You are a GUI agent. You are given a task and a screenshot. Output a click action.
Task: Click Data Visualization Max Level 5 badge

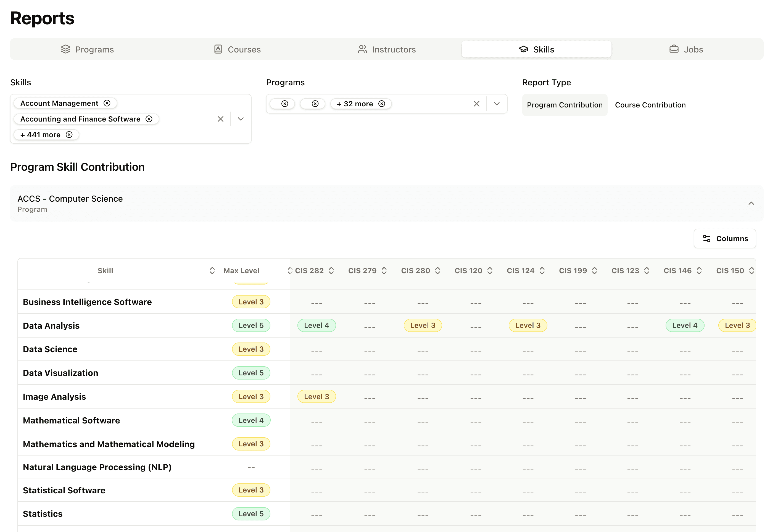251,373
